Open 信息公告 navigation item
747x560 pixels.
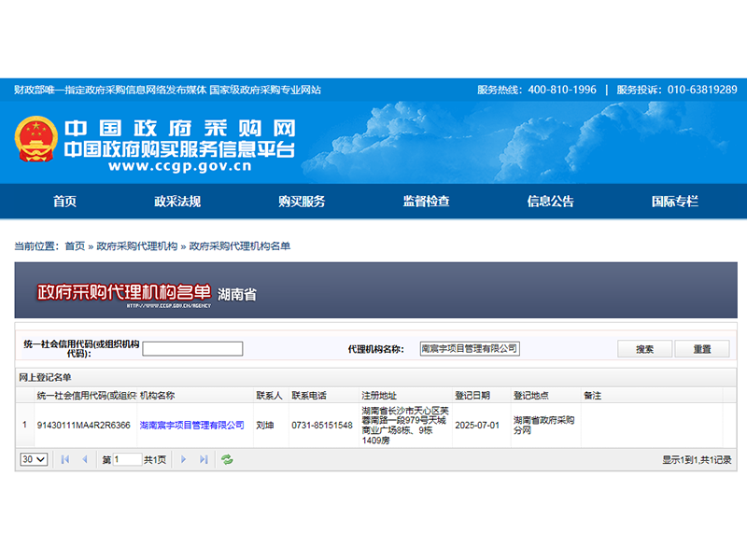pos(550,202)
